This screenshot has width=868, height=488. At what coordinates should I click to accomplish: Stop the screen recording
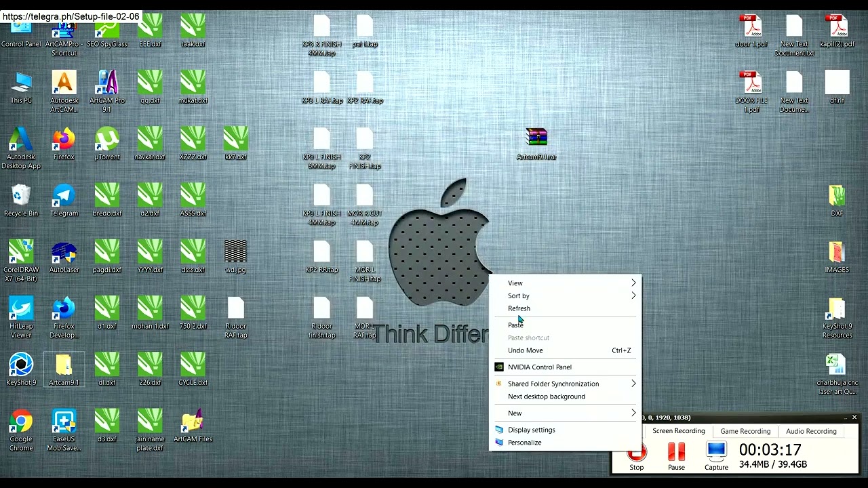pos(636,457)
